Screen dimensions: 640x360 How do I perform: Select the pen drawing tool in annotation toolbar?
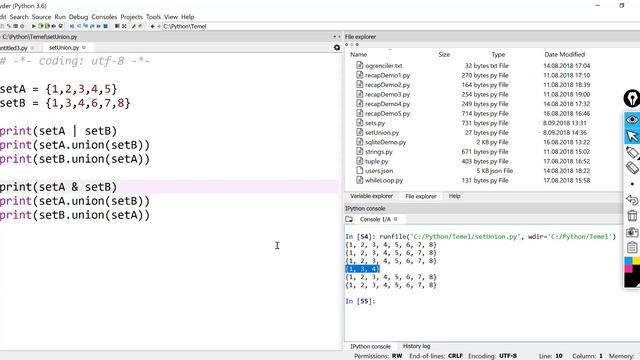[632, 152]
